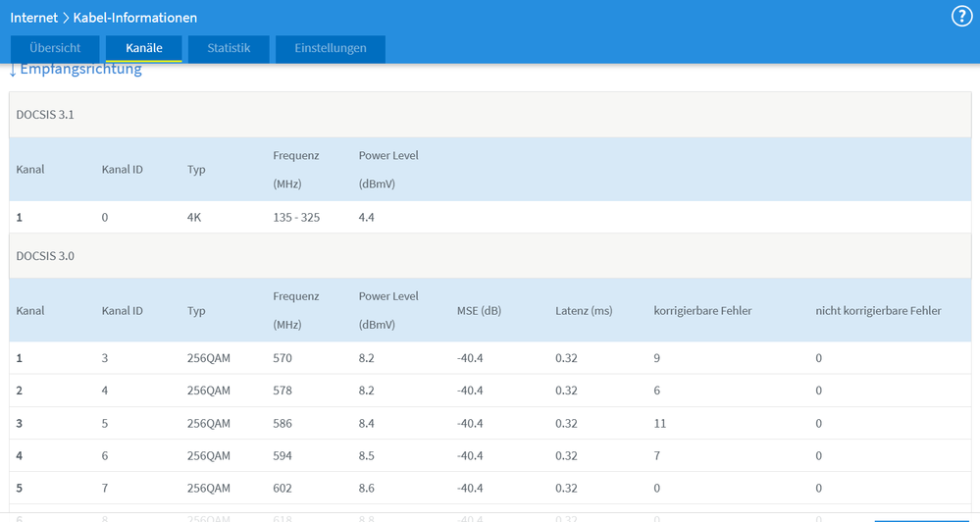Select the correctable errors value 11
980x522 pixels.
[x=659, y=423]
